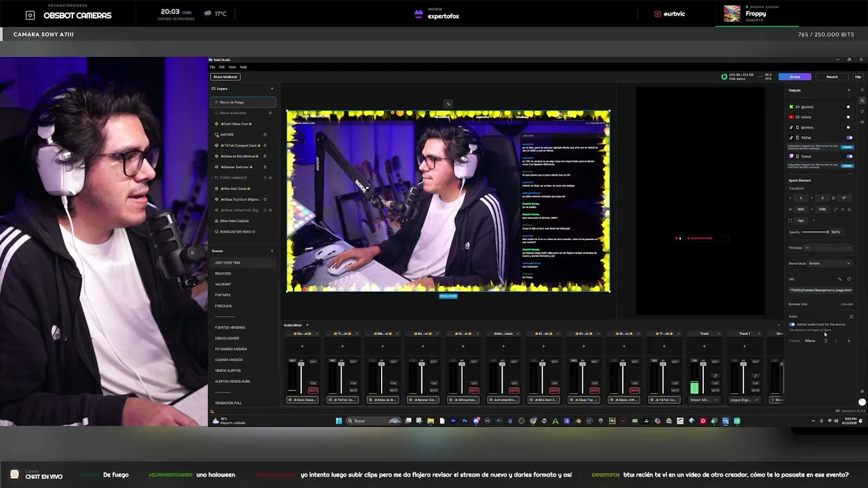868x488 pixels.
Task: Open the File menu
Action: click(212, 67)
